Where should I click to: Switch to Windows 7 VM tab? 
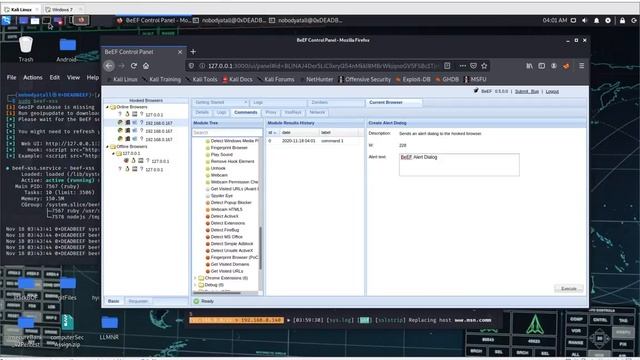click(62, 9)
